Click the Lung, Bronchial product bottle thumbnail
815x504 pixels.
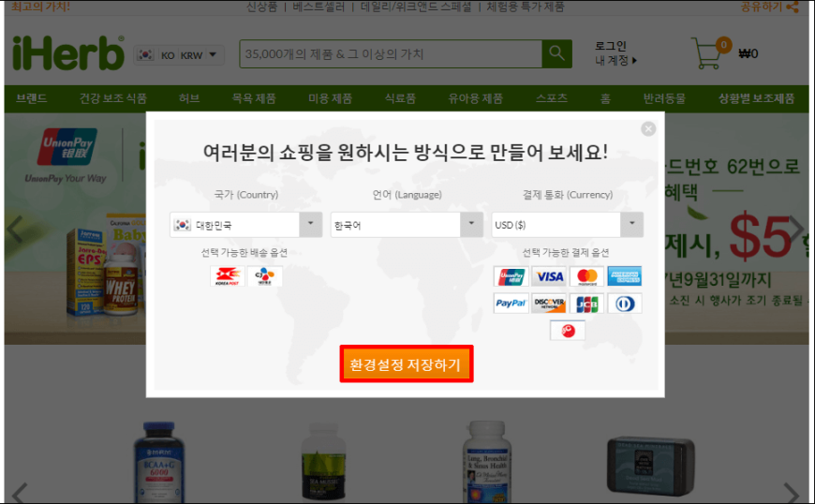(x=486, y=463)
